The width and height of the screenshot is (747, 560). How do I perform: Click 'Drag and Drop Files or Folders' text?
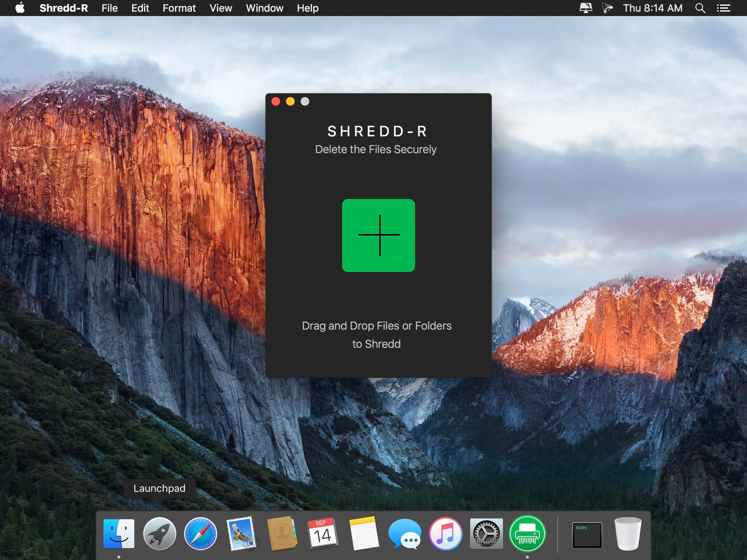click(377, 326)
